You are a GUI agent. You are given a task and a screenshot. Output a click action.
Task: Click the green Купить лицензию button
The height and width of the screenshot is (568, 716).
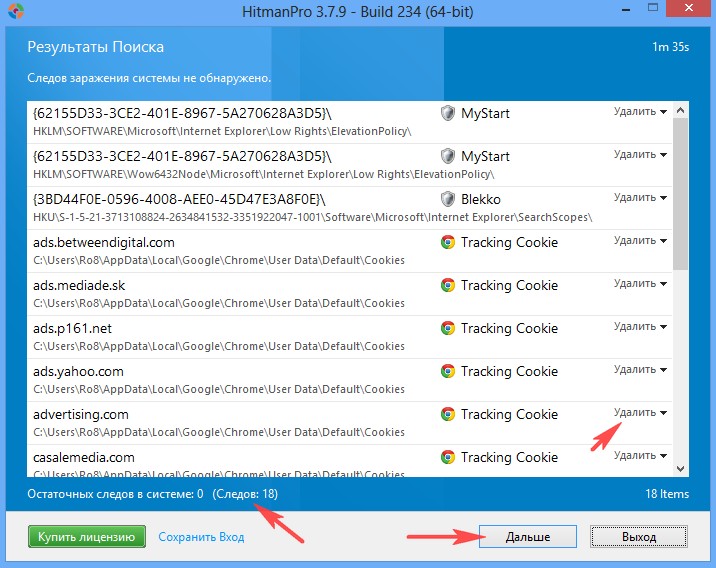[x=87, y=536]
